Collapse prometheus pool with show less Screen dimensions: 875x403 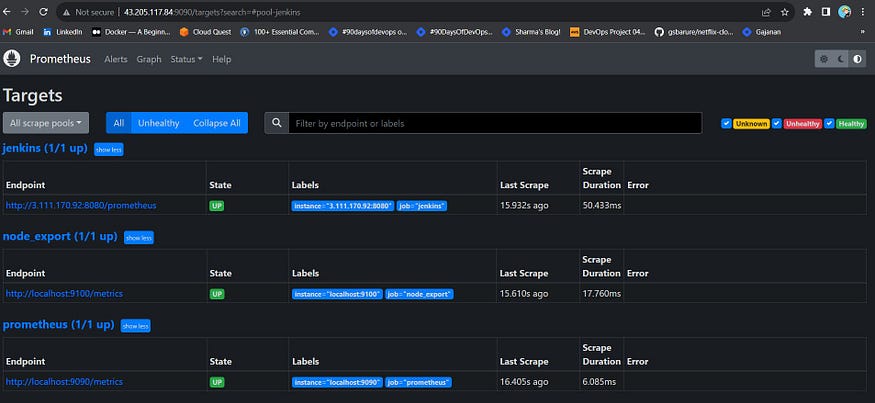point(135,326)
